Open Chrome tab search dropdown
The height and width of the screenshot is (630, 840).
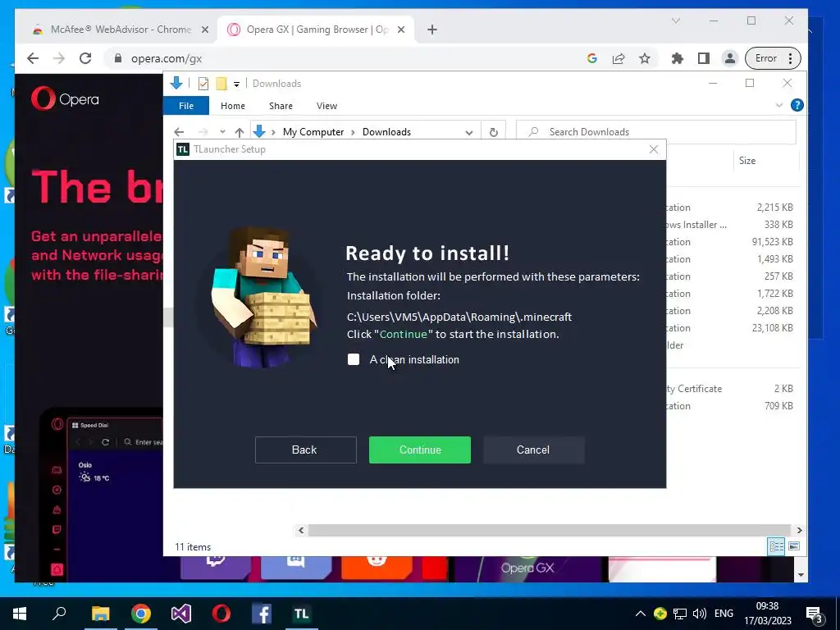coord(676,21)
